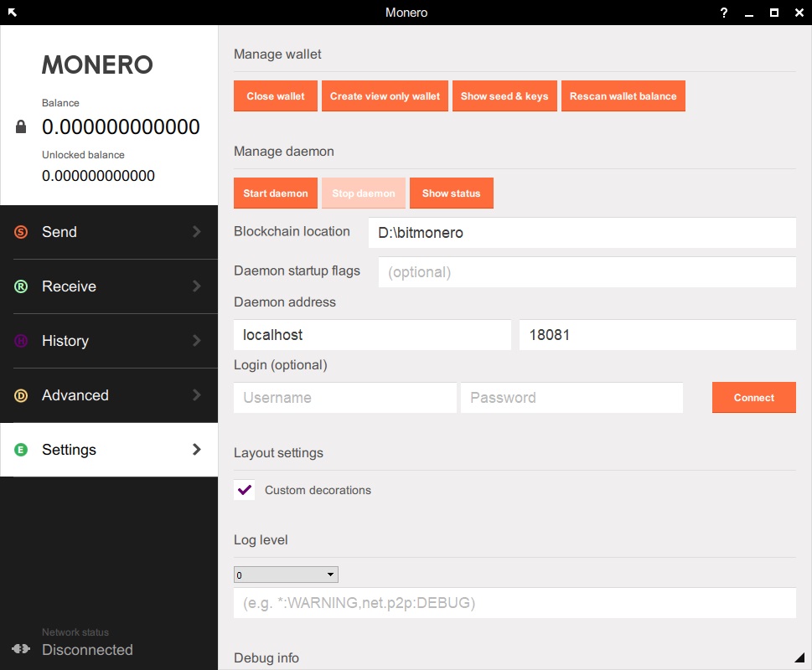This screenshot has width=812, height=670.
Task: Click the balance lock icon
Action: point(21,126)
